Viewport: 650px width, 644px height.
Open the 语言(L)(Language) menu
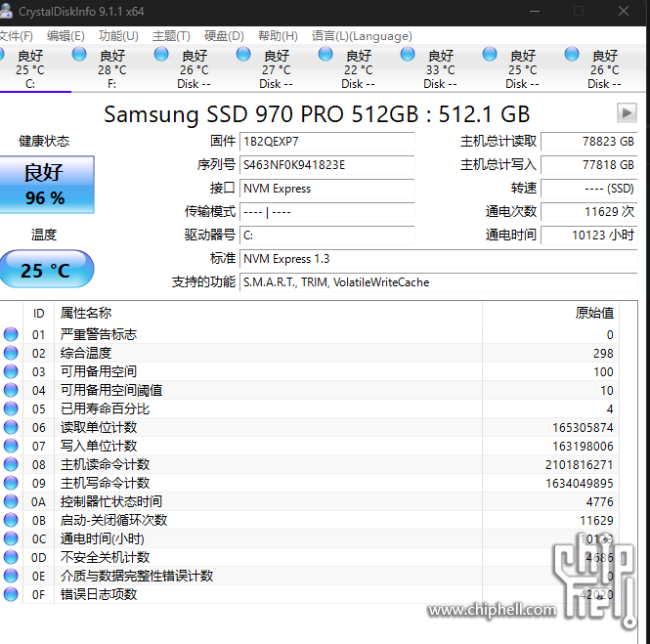coord(362,36)
